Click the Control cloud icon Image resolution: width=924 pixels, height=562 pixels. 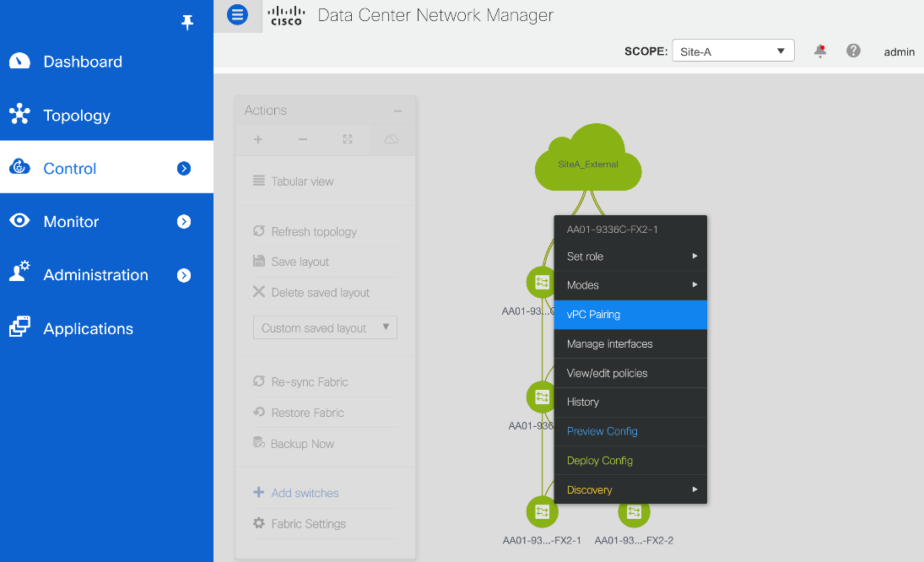(x=19, y=167)
